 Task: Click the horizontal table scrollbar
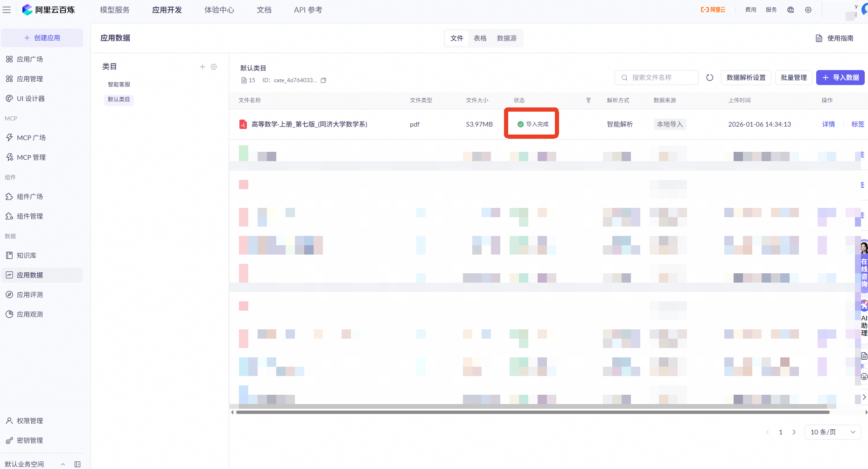(x=533, y=412)
